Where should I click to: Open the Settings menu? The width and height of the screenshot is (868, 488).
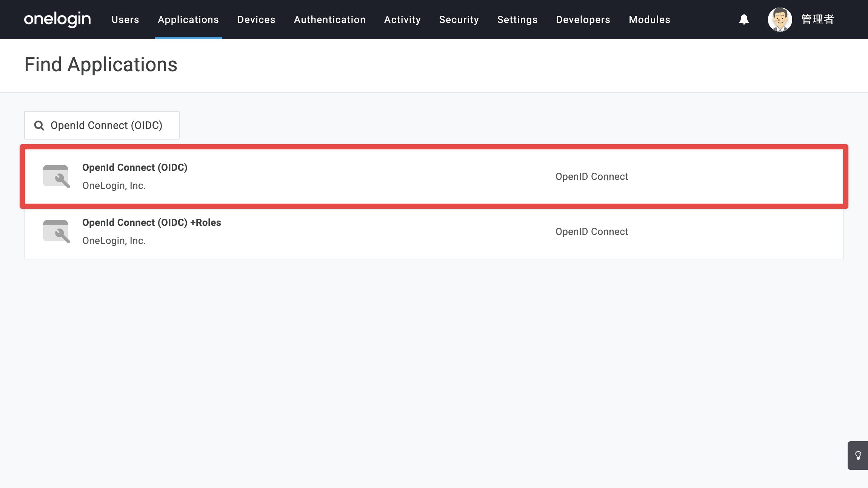click(517, 20)
